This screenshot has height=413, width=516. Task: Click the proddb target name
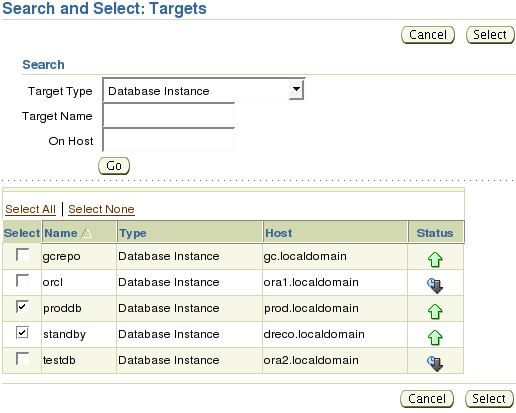coord(62,309)
